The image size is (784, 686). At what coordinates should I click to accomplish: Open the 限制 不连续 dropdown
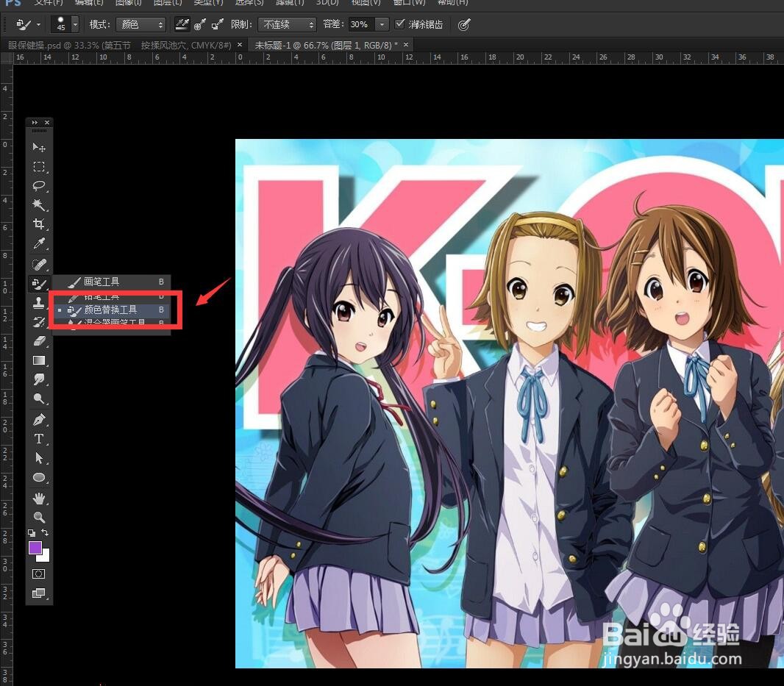point(287,24)
